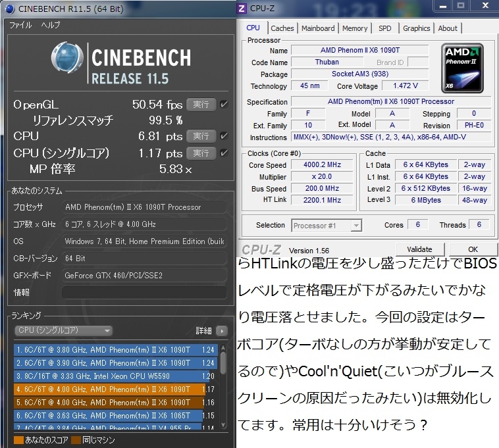Click the OS field showing Windows 7

click(144, 241)
